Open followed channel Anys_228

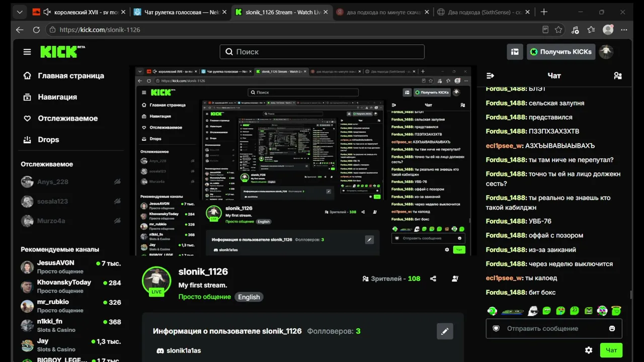pyautogui.click(x=71, y=182)
